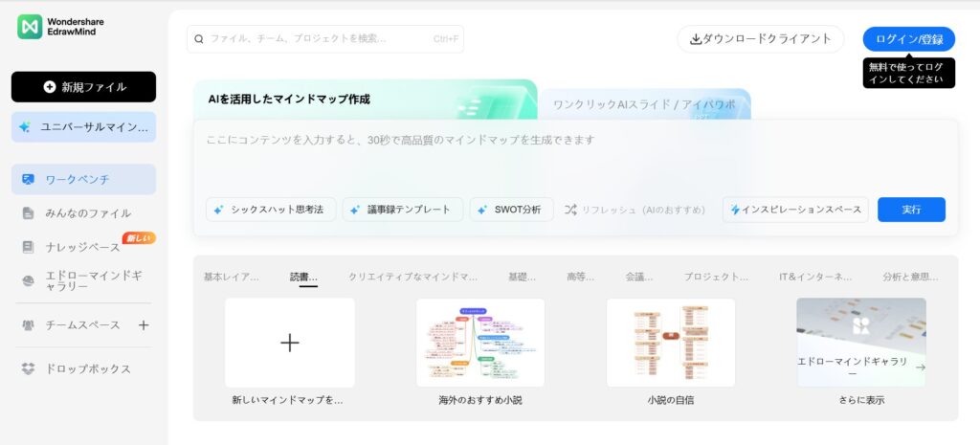This screenshot has height=445, width=980.
Task: Click the ナレッジベース book icon
Action: (28, 247)
